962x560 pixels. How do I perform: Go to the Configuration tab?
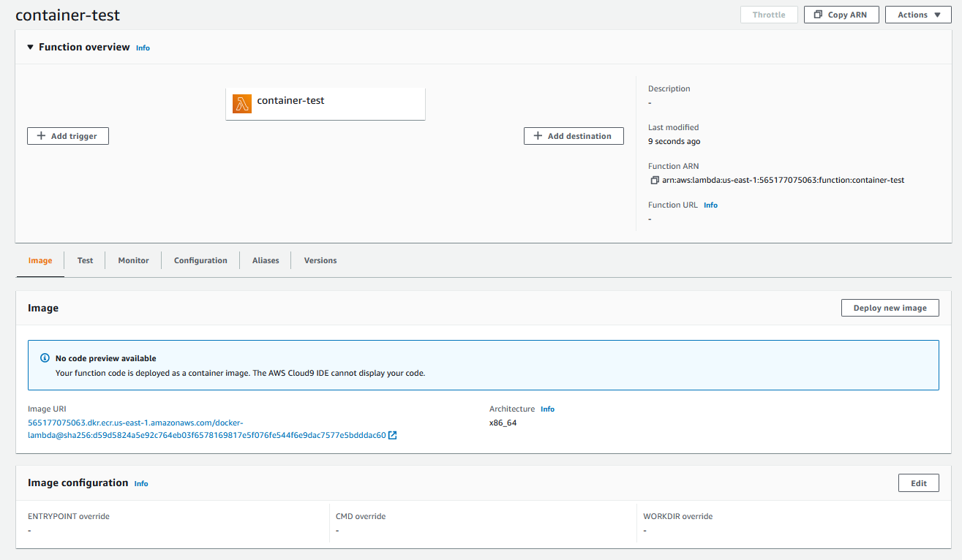[200, 260]
